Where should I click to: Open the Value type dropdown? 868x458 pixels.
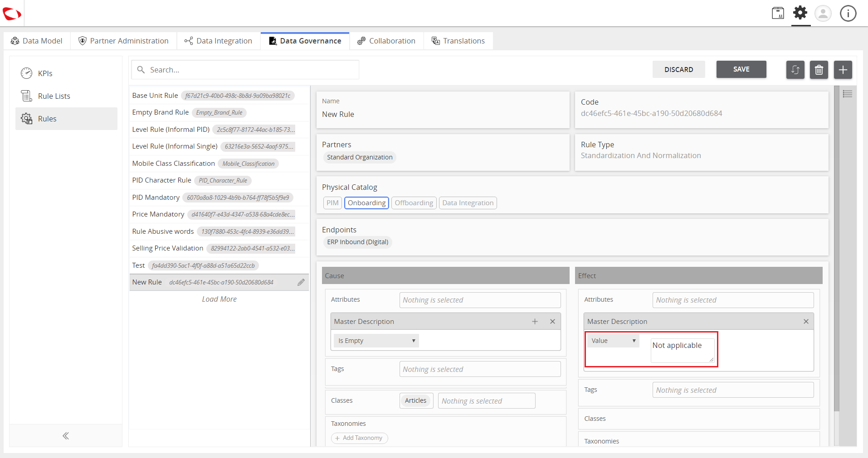[x=613, y=341]
